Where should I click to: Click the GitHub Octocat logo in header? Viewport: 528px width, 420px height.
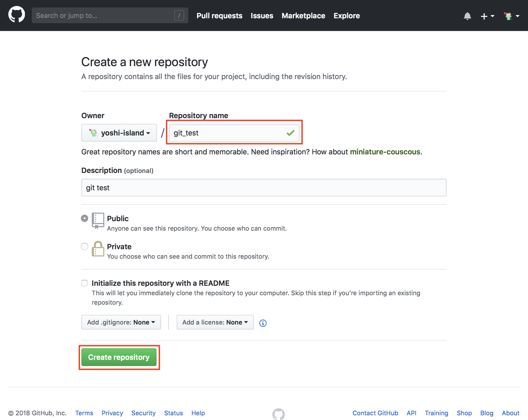(16, 14)
